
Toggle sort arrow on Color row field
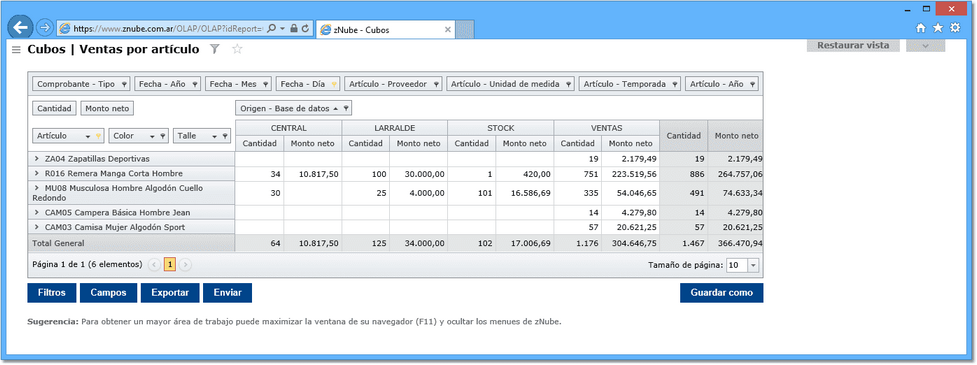pos(151,136)
